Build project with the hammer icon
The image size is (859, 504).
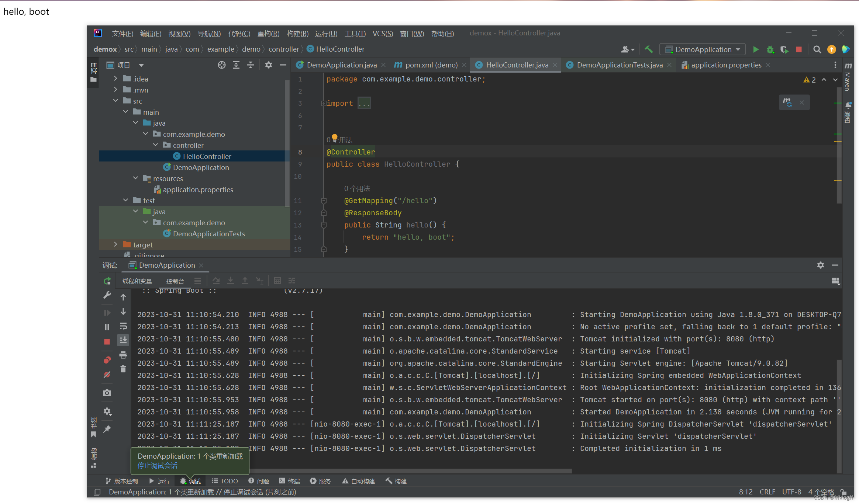pyautogui.click(x=649, y=49)
